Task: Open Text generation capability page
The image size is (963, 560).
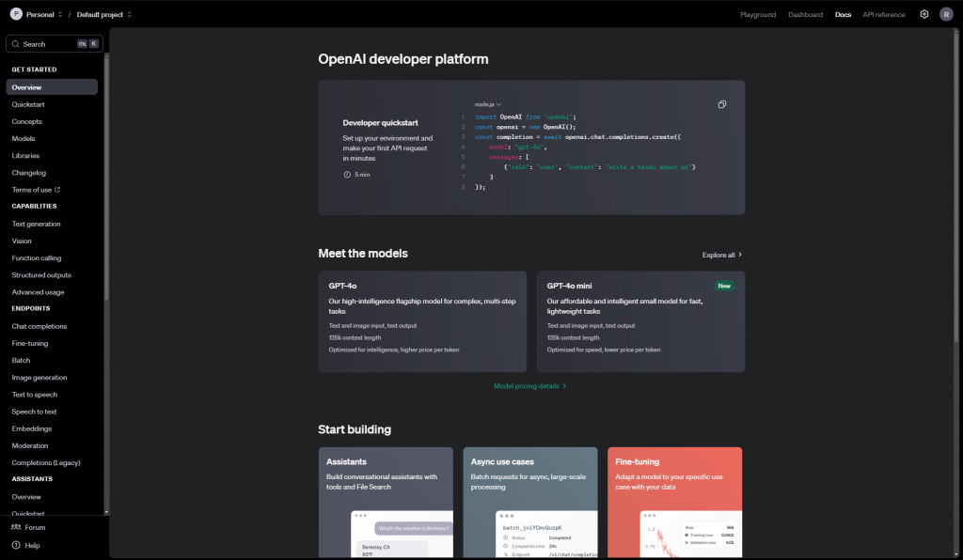Action: (x=37, y=224)
